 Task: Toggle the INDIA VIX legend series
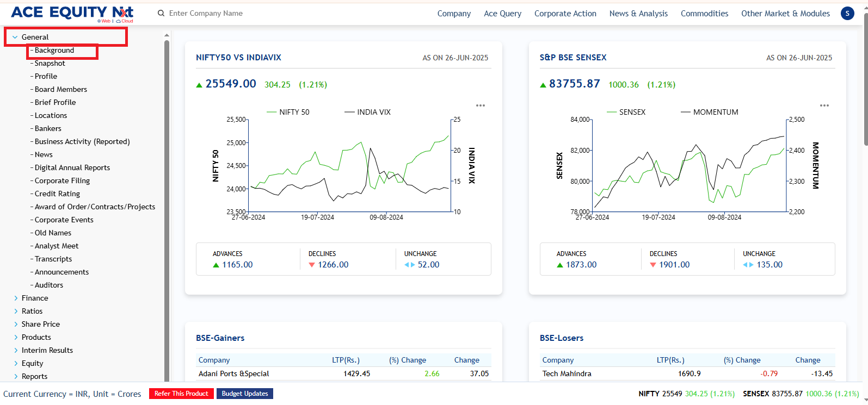click(x=367, y=113)
